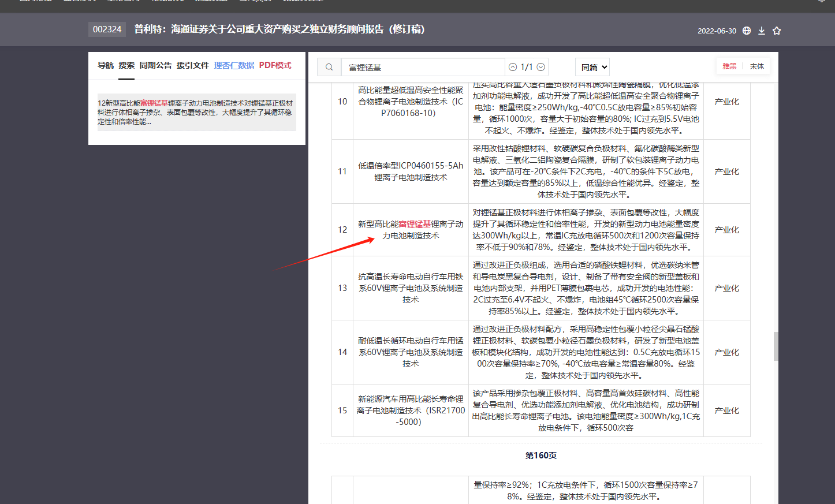Click 产业化 status in row 13

tap(726, 288)
